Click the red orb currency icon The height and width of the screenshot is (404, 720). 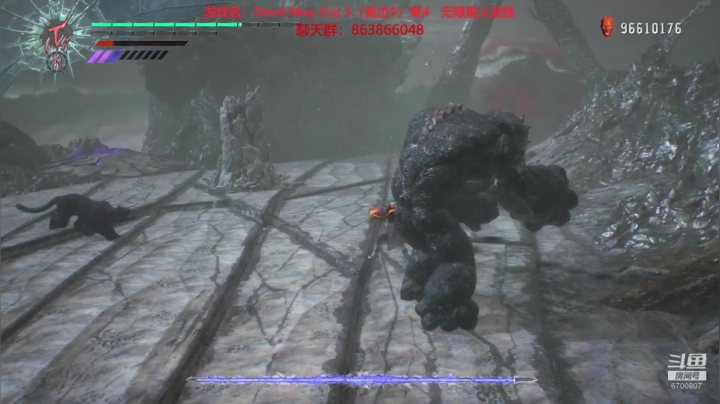click(607, 27)
